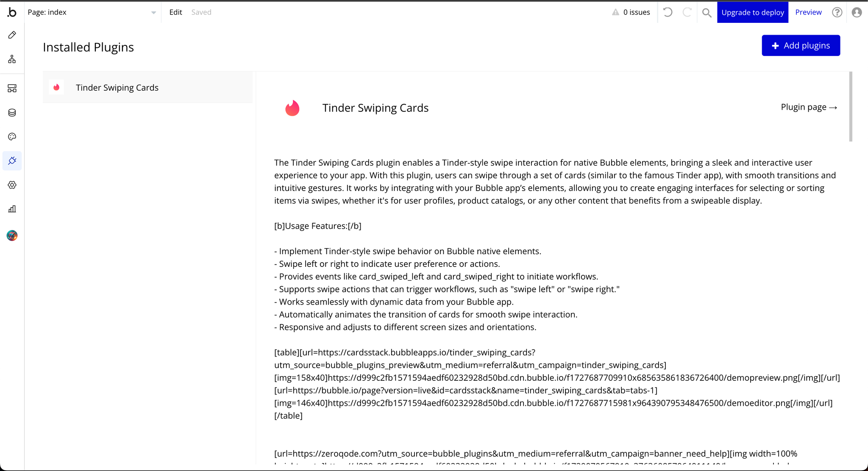Click the Installed Plugins heading
The height and width of the screenshot is (471, 868).
point(88,47)
